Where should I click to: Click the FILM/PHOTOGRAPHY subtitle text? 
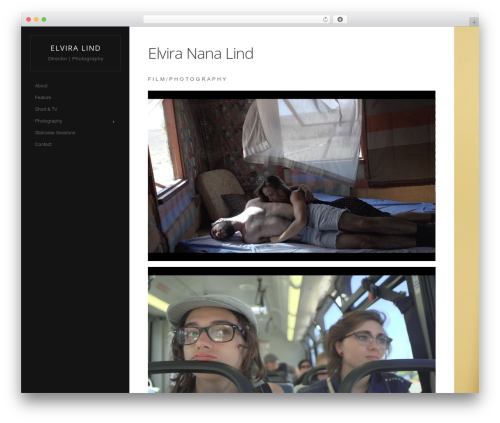(x=187, y=79)
